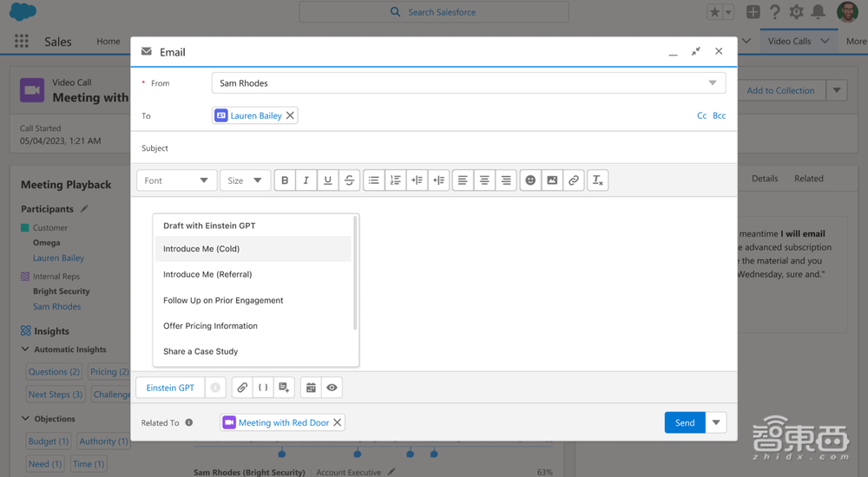Choose Introduce Me (Cold) draft option
Screen dimensions: 868x477
click(x=253, y=248)
